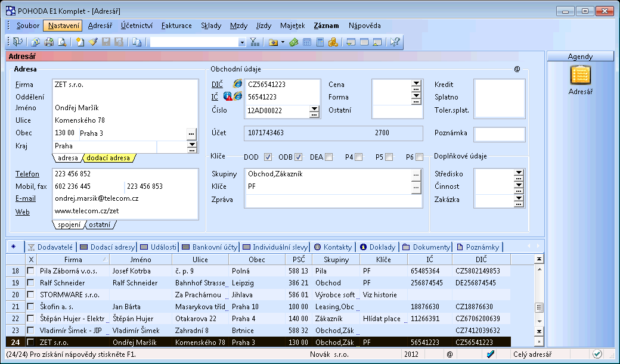Click the red alert info icon next to IČ
This screenshot has width=620, height=364.
[x=228, y=96]
